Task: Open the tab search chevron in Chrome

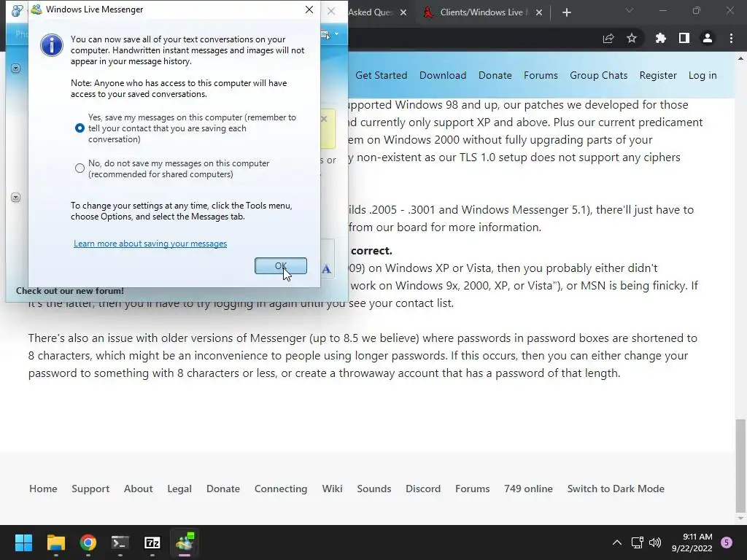Action: (630, 10)
